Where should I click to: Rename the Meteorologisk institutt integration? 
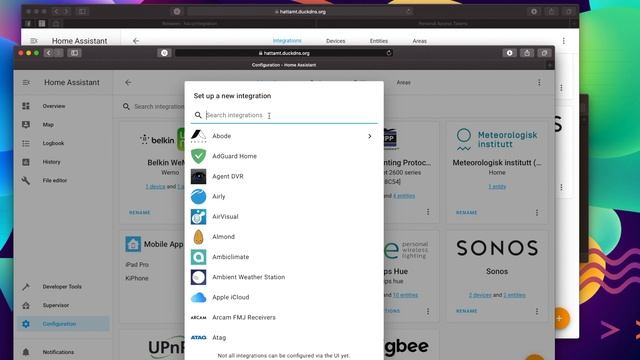coord(467,213)
